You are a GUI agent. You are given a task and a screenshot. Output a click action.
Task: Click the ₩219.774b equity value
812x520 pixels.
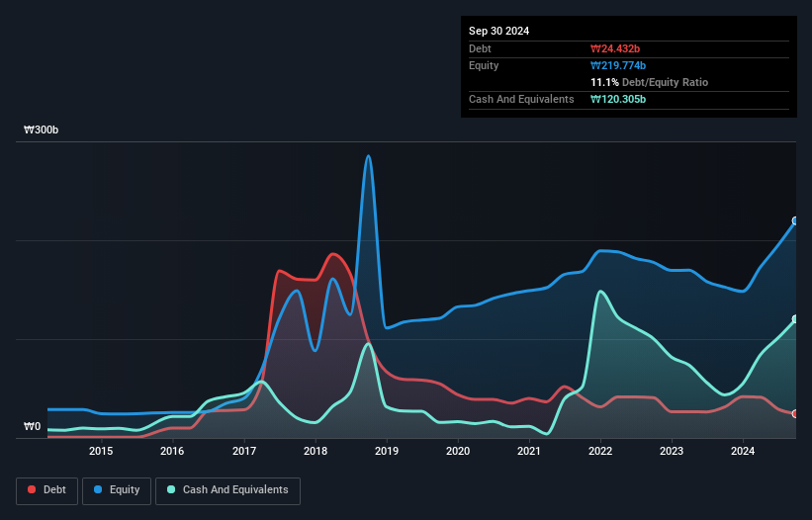[618, 65]
